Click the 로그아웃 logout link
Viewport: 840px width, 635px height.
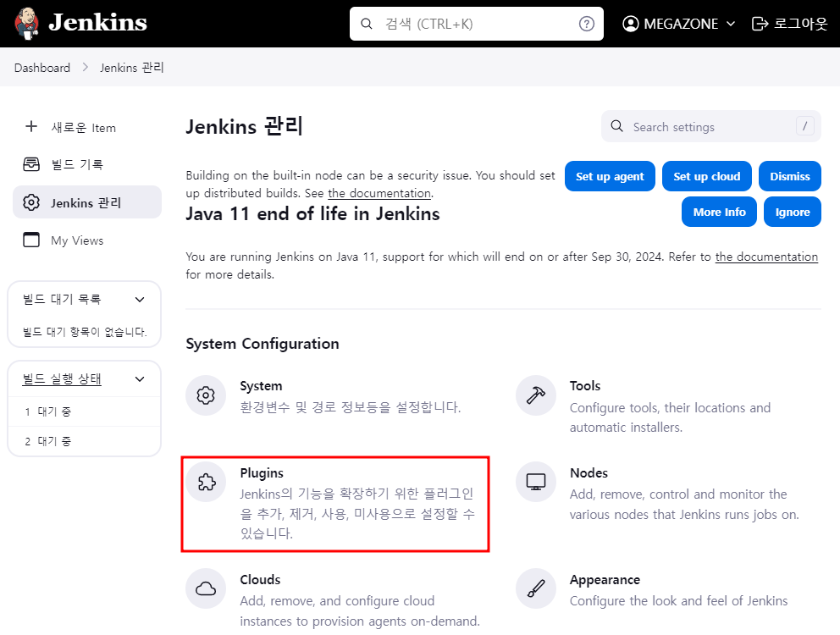point(790,24)
